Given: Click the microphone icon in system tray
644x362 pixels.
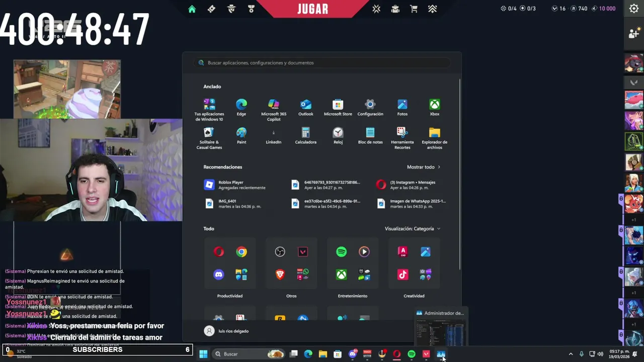Looking at the screenshot, I should (582, 354).
